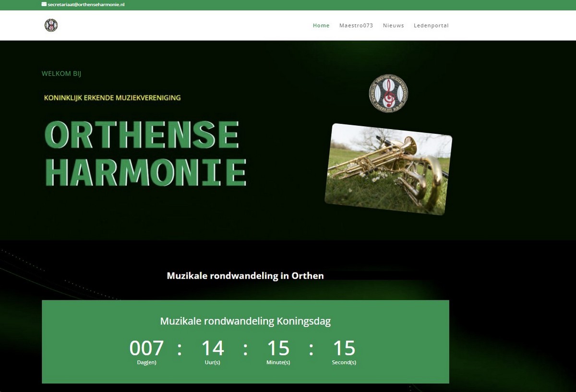Click the Koninklijk Erkende Muziekvereniging subtitle
This screenshot has height=392, width=576.
coord(112,98)
